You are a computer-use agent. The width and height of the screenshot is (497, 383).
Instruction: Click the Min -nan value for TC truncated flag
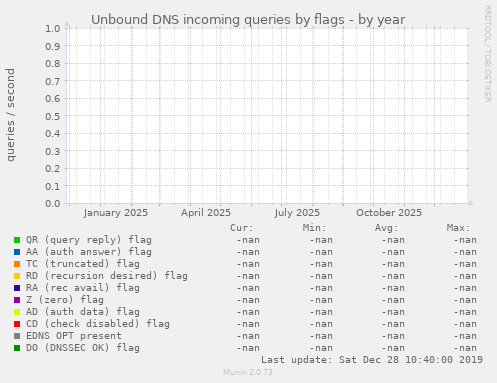point(321,264)
